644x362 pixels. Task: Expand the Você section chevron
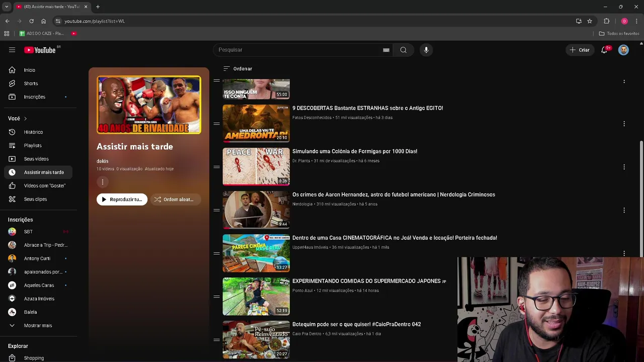[x=25, y=119]
